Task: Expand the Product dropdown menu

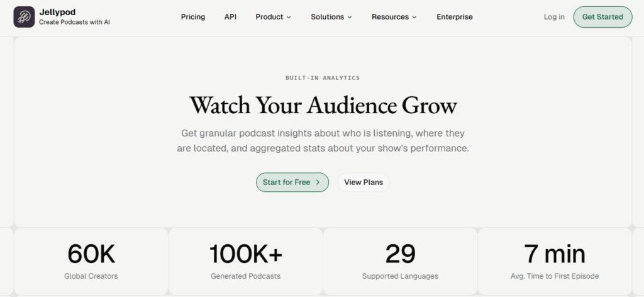Action: pyautogui.click(x=273, y=17)
